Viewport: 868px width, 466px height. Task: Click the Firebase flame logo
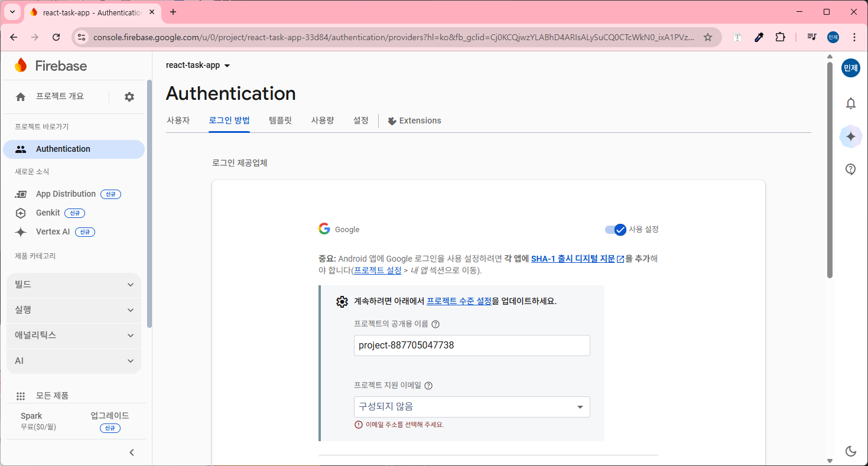[21, 66]
